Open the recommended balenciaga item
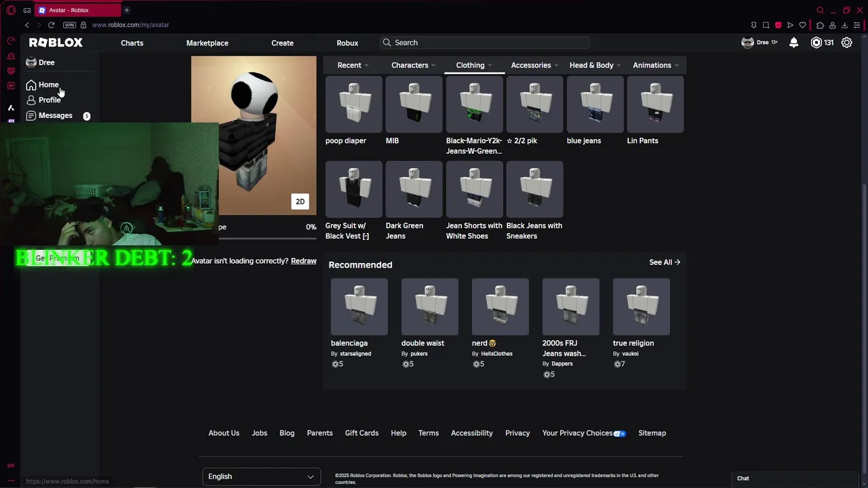This screenshot has height=488, width=868. [x=359, y=307]
